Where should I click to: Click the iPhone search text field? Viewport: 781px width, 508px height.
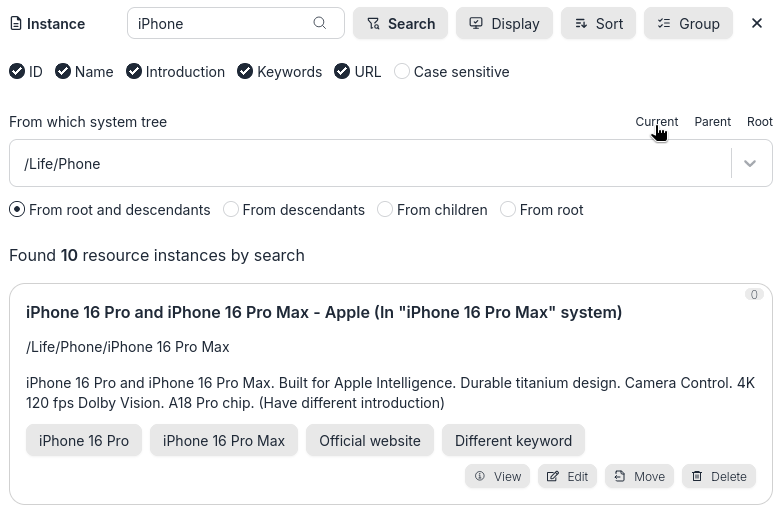pyautogui.click(x=220, y=23)
